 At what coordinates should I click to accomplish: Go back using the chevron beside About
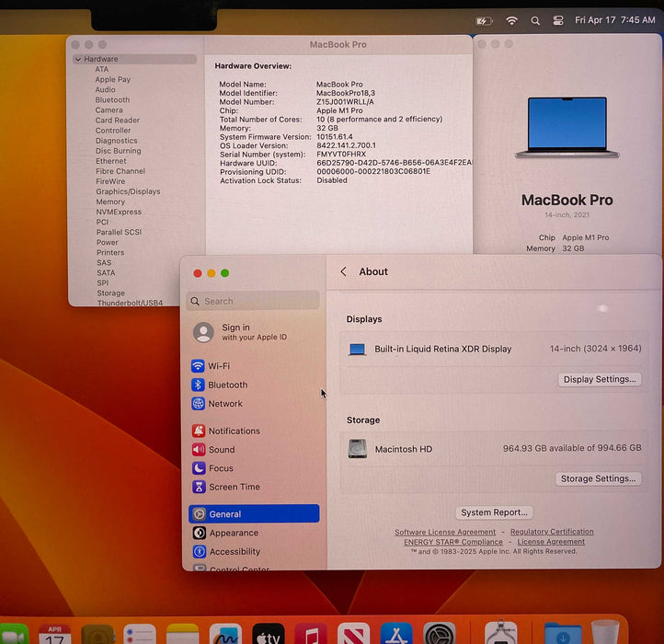[x=343, y=271]
